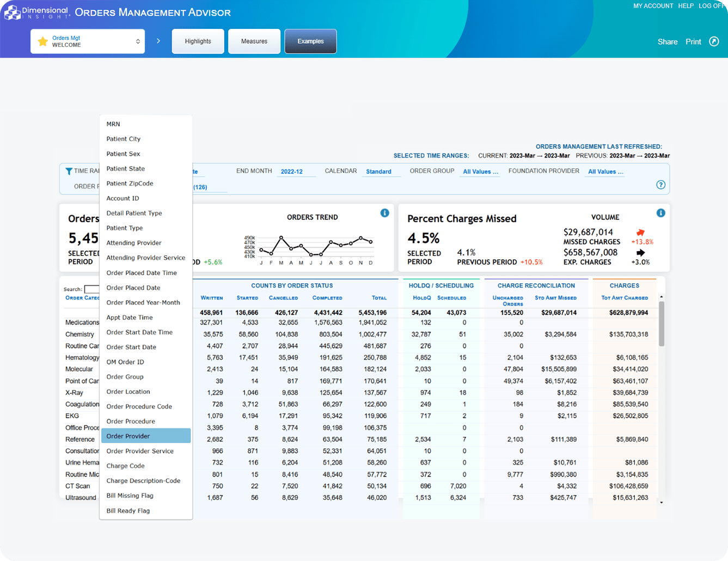Click info icon on Percent Charges Missed panel

tap(660, 213)
